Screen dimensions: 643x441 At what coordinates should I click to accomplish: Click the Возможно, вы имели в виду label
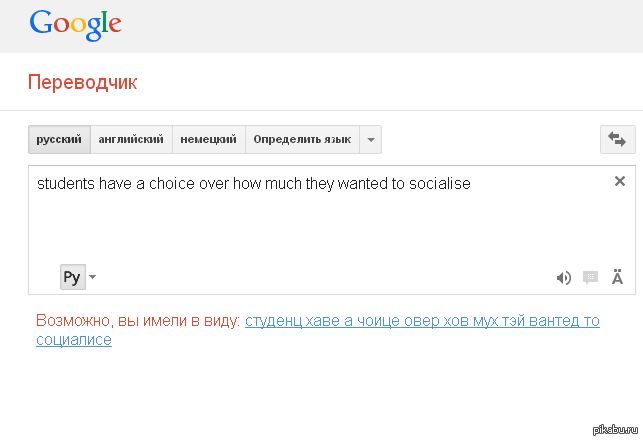pos(138,321)
